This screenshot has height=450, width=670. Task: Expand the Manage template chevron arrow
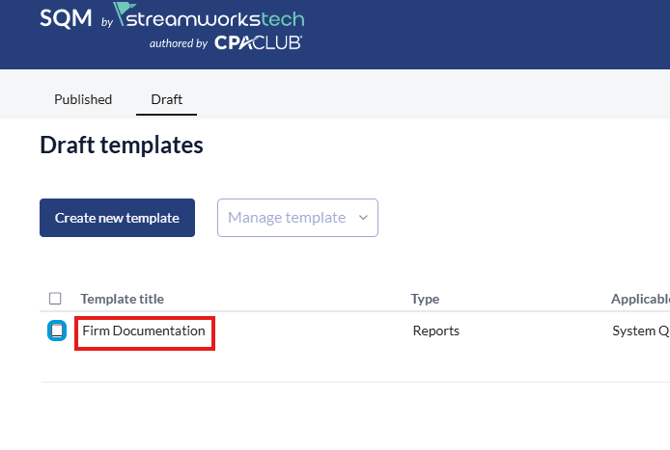pyautogui.click(x=363, y=217)
